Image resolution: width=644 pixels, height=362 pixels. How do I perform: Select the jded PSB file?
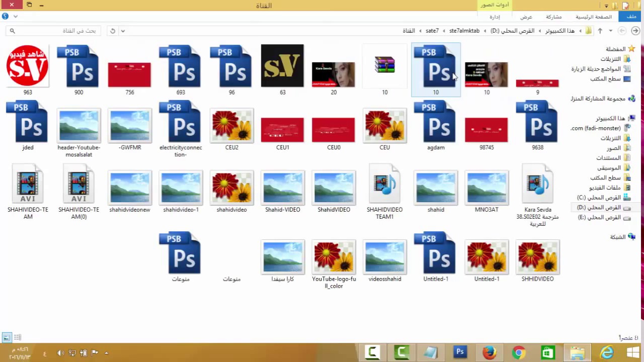point(28,126)
